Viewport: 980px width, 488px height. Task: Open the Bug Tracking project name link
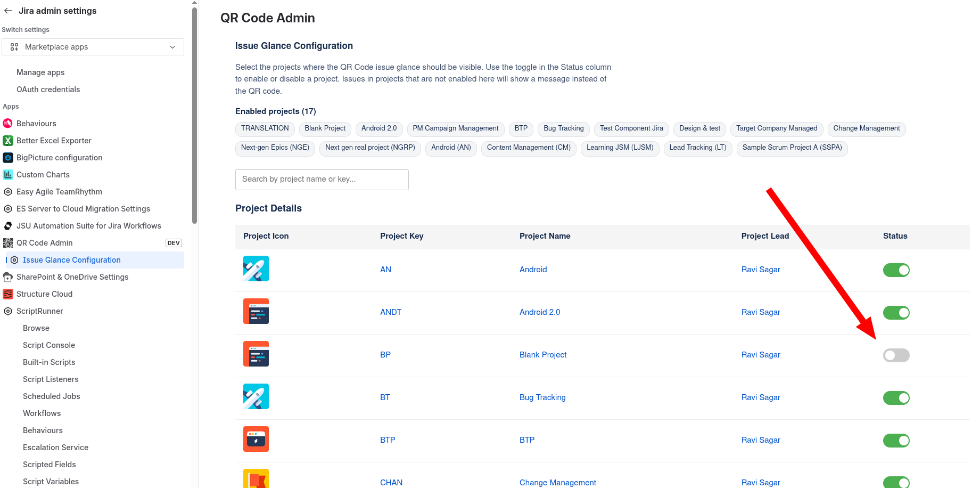pyautogui.click(x=542, y=397)
